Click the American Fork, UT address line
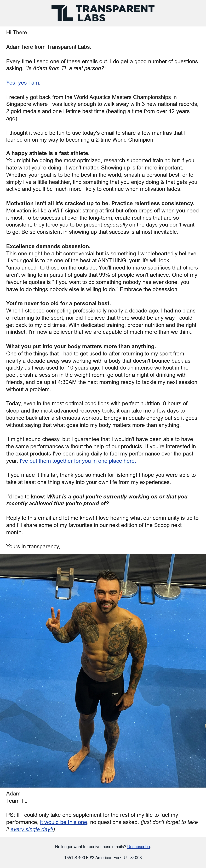 (x=103, y=857)
